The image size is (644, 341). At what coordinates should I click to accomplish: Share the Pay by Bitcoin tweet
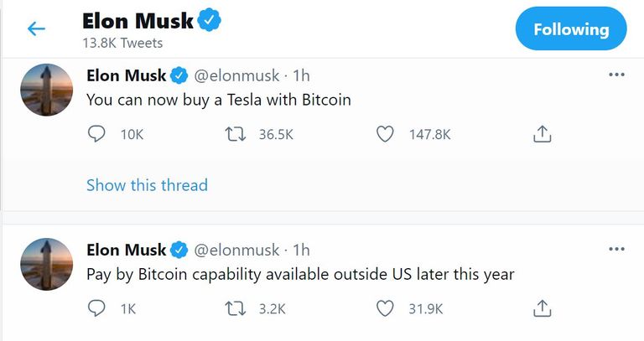[542, 308]
